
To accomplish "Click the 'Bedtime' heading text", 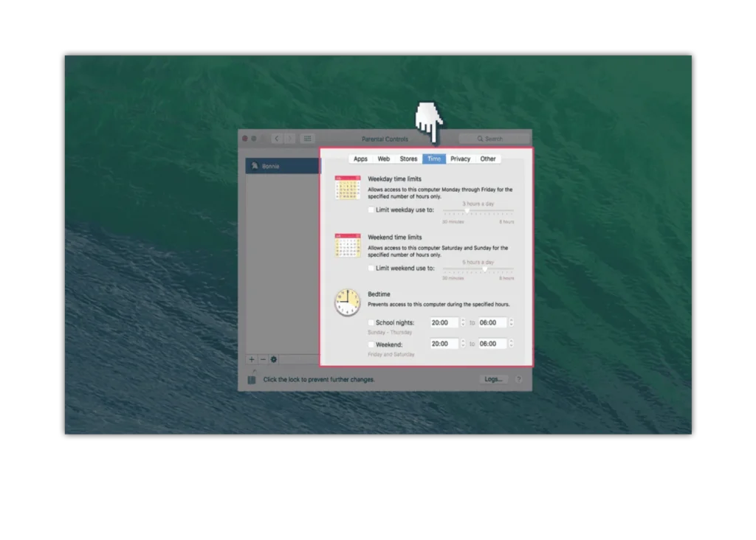I will 379,294.
